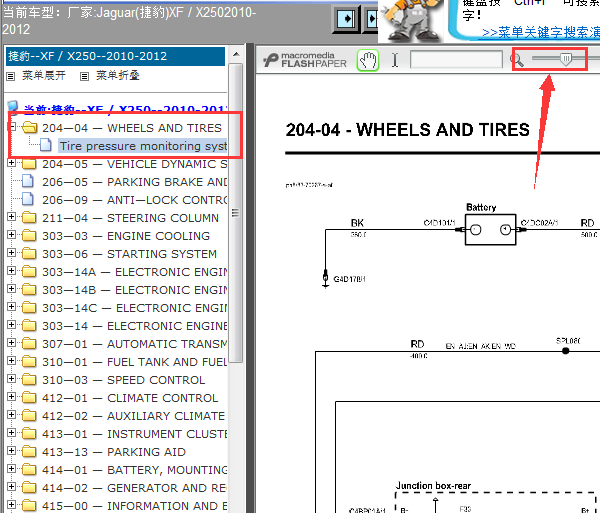Focus the FlashPaper search input field
Viewport: 600px width, 513px height.
[x=456, y=60]
